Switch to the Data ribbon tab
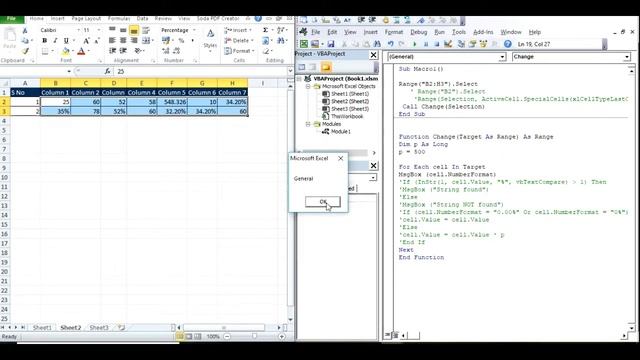The height and width of the screenshot is (360, 640). pos(142,19)
